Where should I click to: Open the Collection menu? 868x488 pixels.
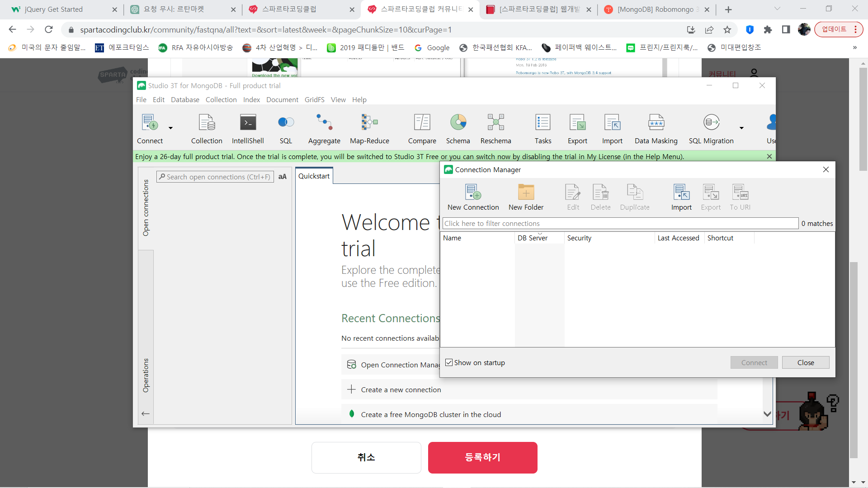[x=221, y=99]
